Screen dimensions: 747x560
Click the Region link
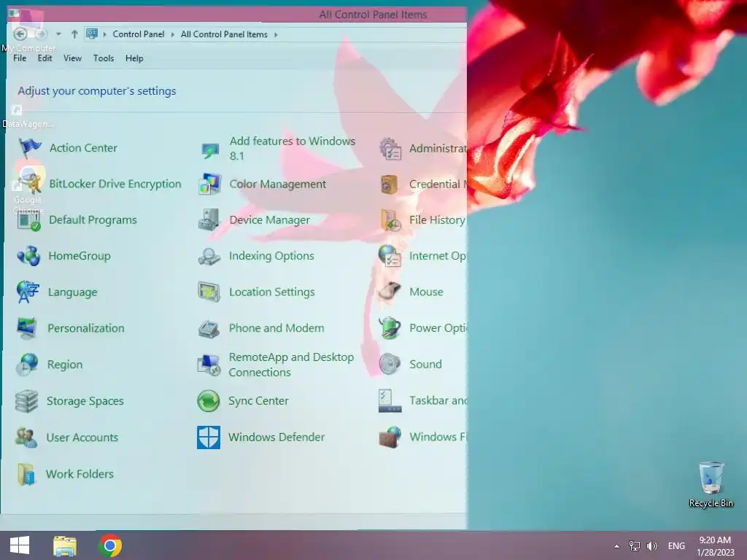tap(65, 365)
